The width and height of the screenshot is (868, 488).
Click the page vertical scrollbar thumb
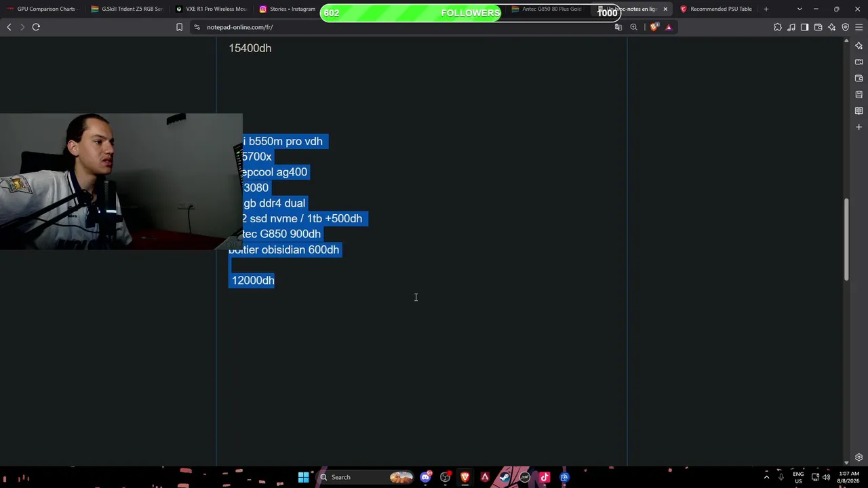(846, 239)
